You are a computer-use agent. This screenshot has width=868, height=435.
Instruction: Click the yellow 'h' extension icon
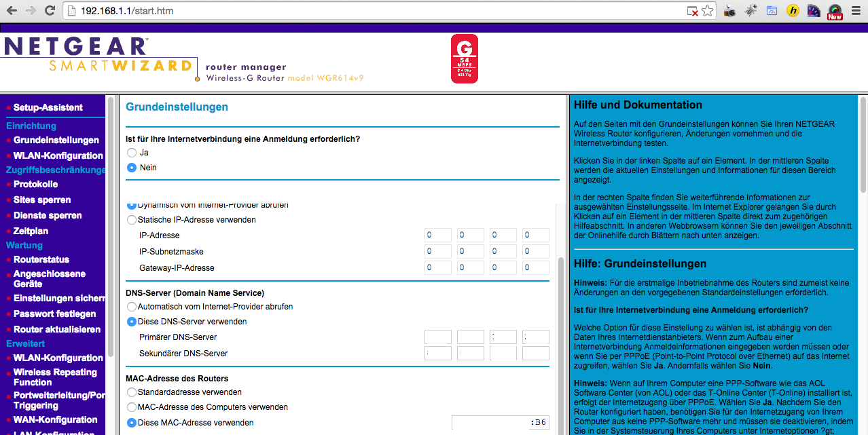793,11
